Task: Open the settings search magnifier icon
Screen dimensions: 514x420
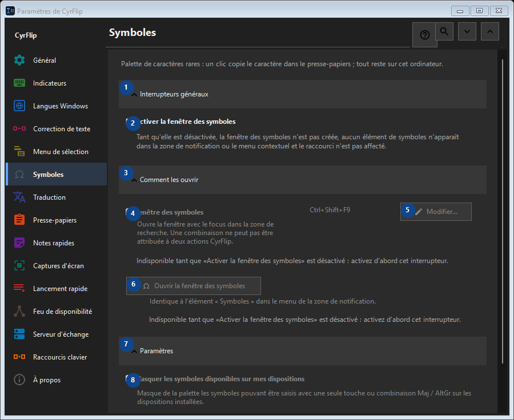Action: (x=444, y=31)
